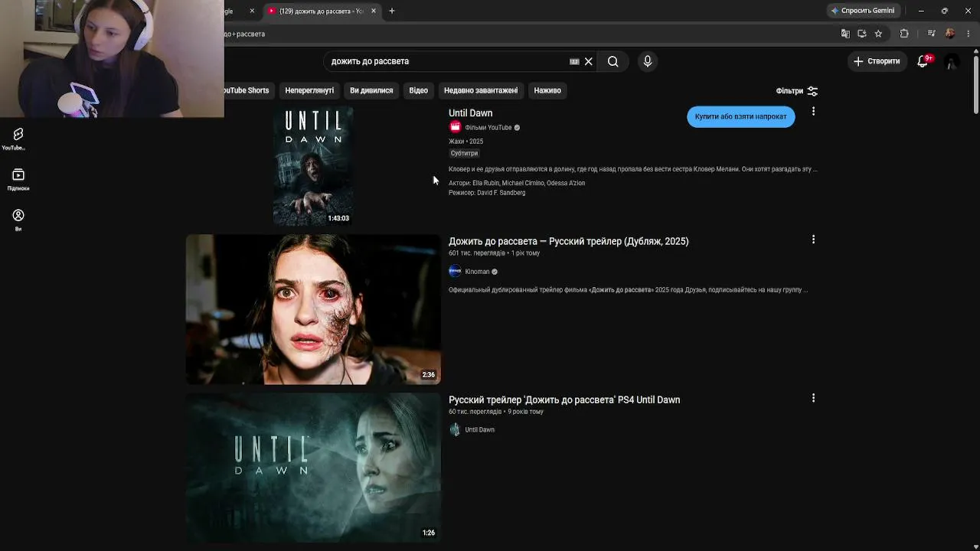The width and height of the screenshot is (980, 551).
Task: Open the Until Dawn movie title link
Action: 470,113
